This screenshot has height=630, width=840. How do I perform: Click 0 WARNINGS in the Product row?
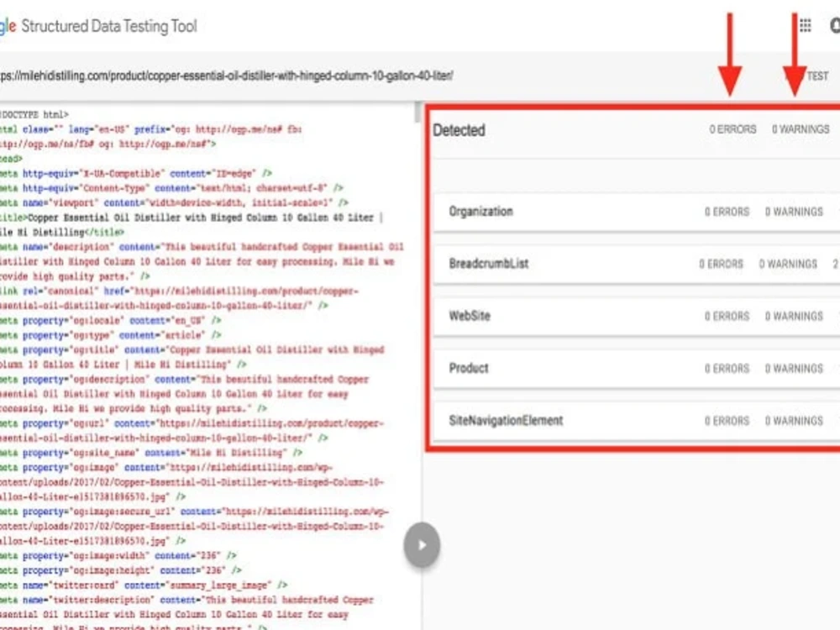pyautogui.click(x=794, y=369)
